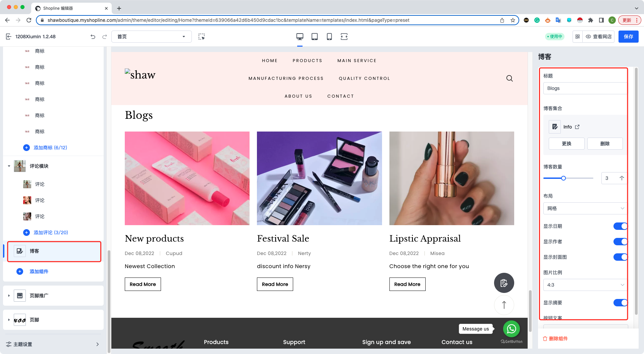Open the QR code preview icon
Image resolution: width=644 pixels, height=354 pixels.
point(578,37)
